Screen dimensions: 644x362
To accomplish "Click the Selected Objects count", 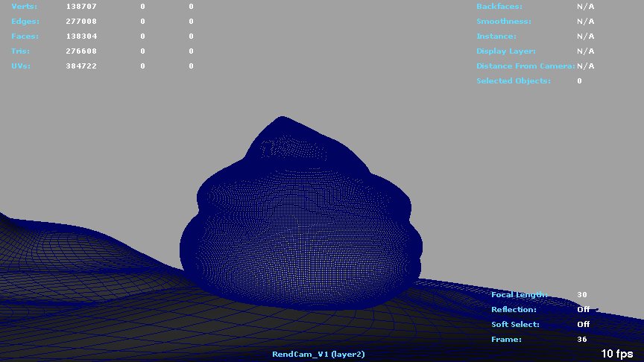I will tap(579, 81).
